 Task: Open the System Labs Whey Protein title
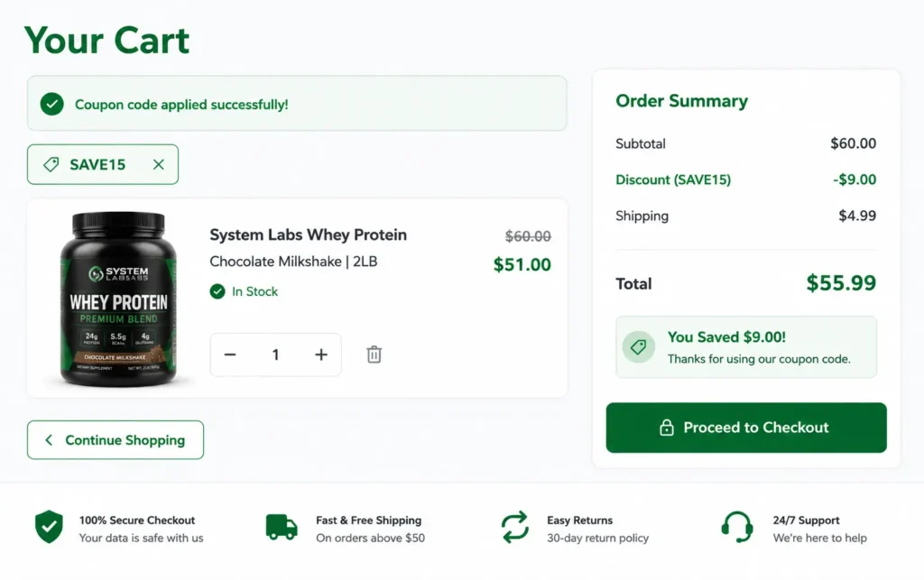(309, 235)
